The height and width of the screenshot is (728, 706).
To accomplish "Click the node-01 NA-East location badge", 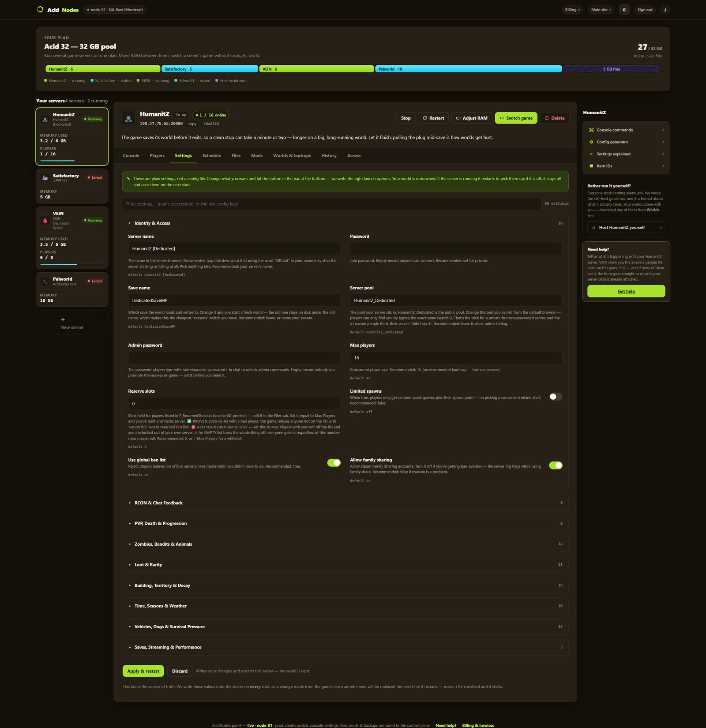I will pos(114,10).
